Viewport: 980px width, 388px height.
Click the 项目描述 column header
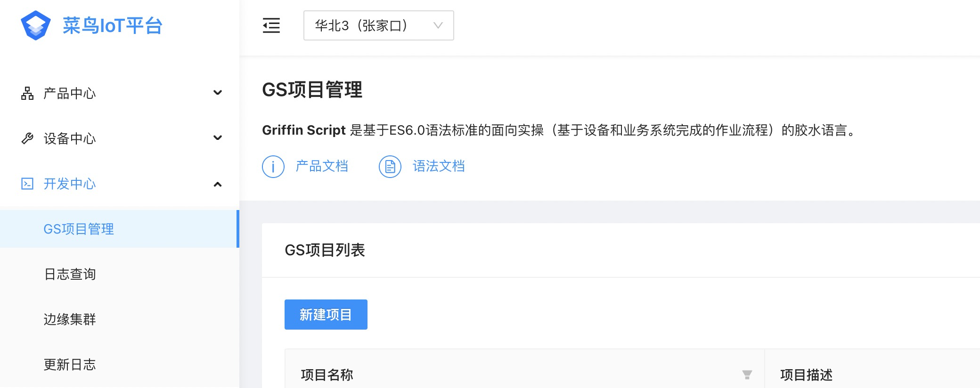[x=807, y=375]
